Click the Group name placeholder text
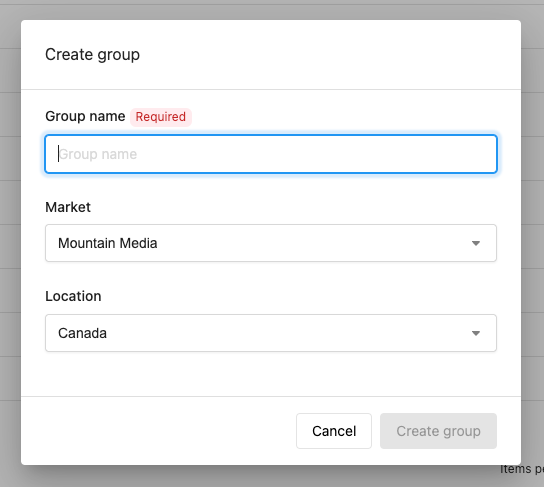 point(98,154)
